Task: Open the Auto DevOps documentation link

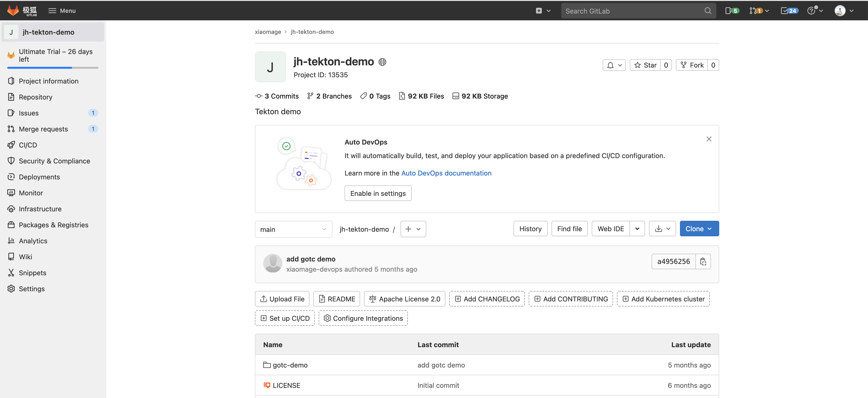Action: point(446,173)
